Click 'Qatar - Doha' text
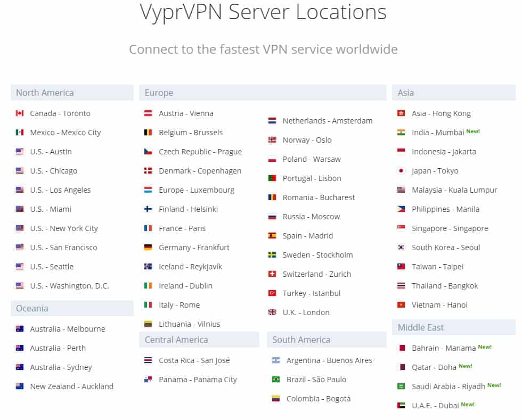Viewport: 522px width, 420px height. point(434,367)
